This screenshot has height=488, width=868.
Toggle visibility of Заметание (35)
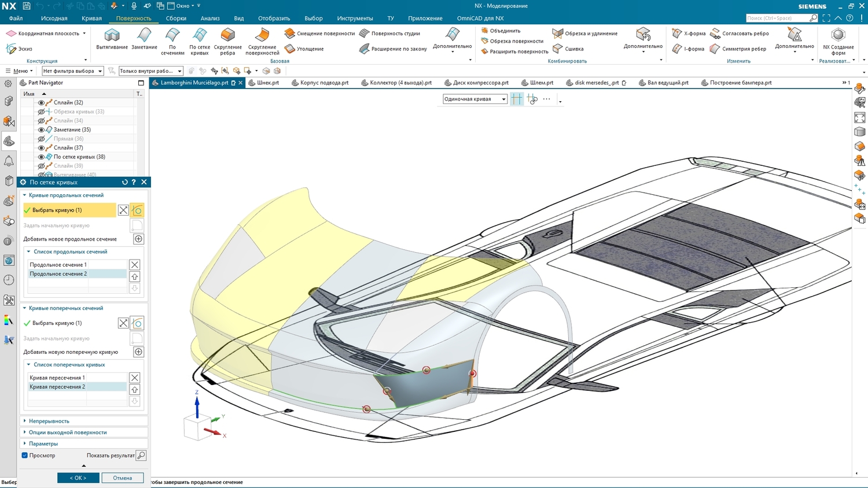coord(41,130)
